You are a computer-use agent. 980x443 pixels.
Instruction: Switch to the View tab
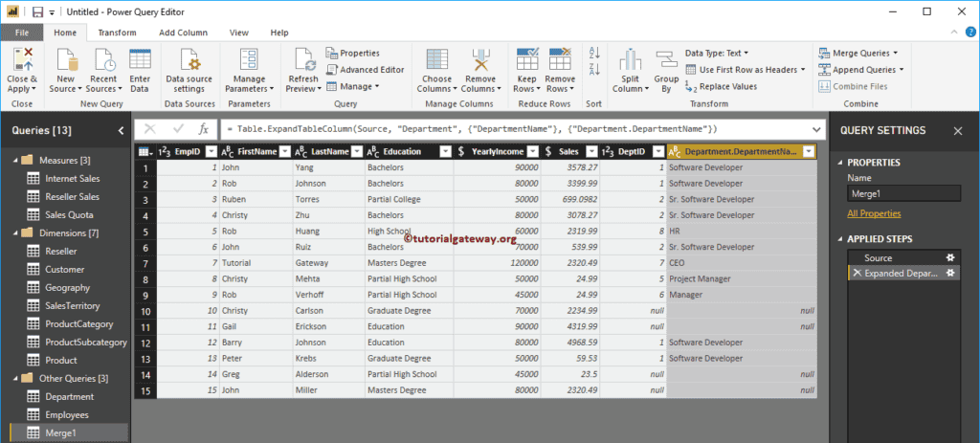click(x=238, y=33)
